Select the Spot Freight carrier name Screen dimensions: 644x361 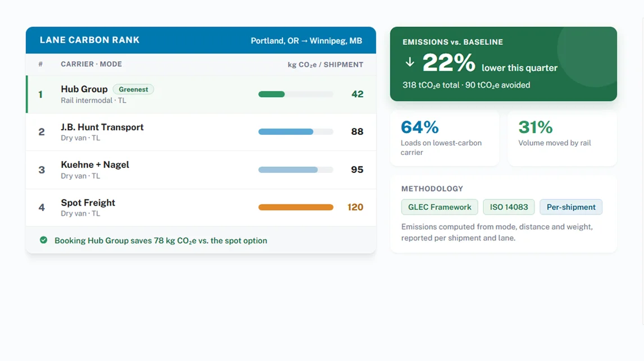point(88,203)
